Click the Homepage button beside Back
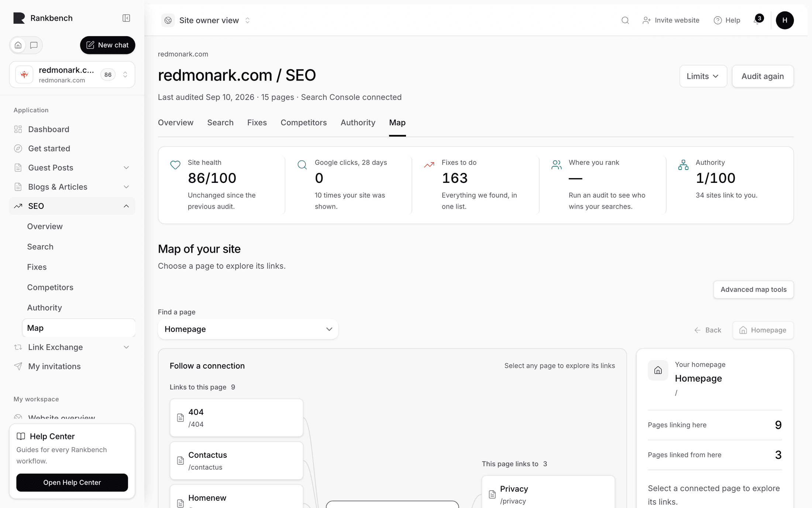 pyautogui.click(x=763, y=330)
